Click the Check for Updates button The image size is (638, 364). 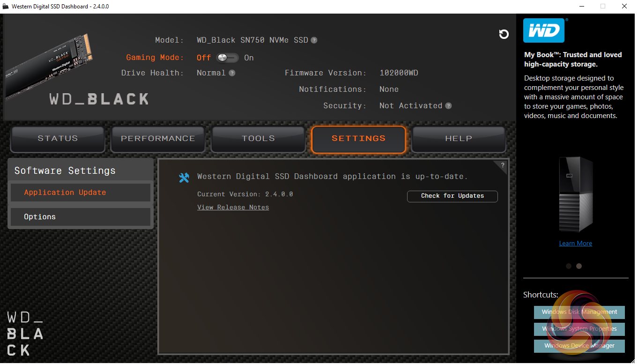coord(453,196)
